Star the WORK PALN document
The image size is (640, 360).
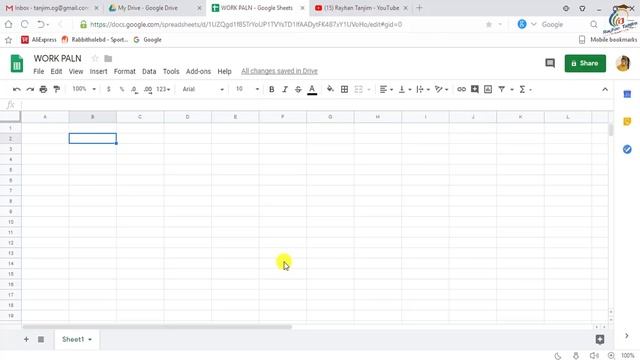[95, 58]
